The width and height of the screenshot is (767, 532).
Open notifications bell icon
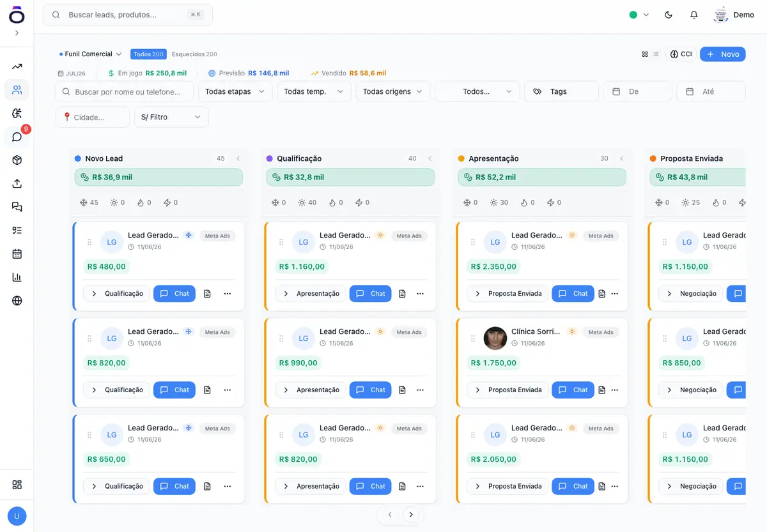tap(693, 15)
